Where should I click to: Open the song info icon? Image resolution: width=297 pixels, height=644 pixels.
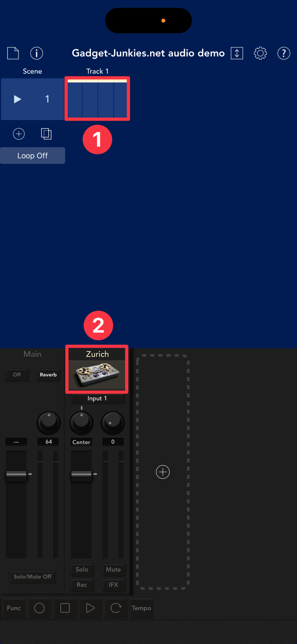36,53
